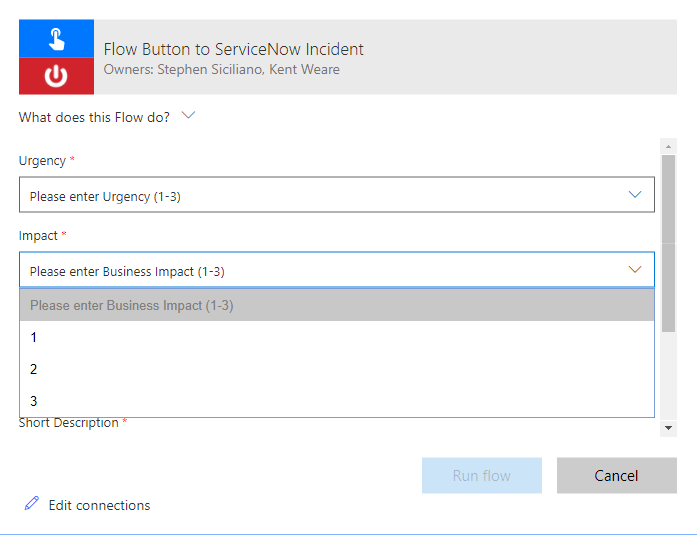Click the Impact field placeholder text
This screenshot has height=535, width=697.
tap(127, 271)
